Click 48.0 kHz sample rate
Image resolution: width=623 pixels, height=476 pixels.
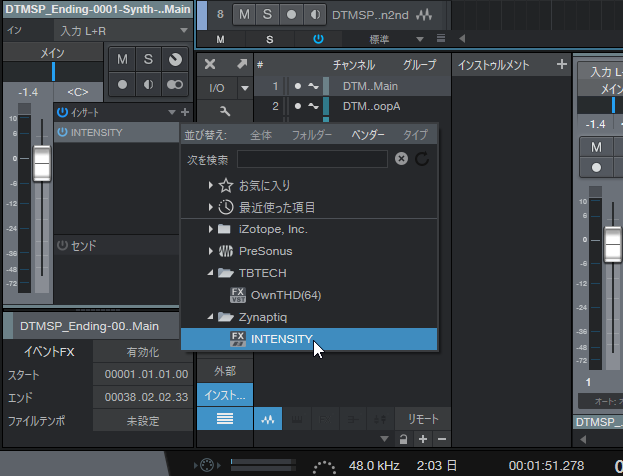(x=374, y=465)
